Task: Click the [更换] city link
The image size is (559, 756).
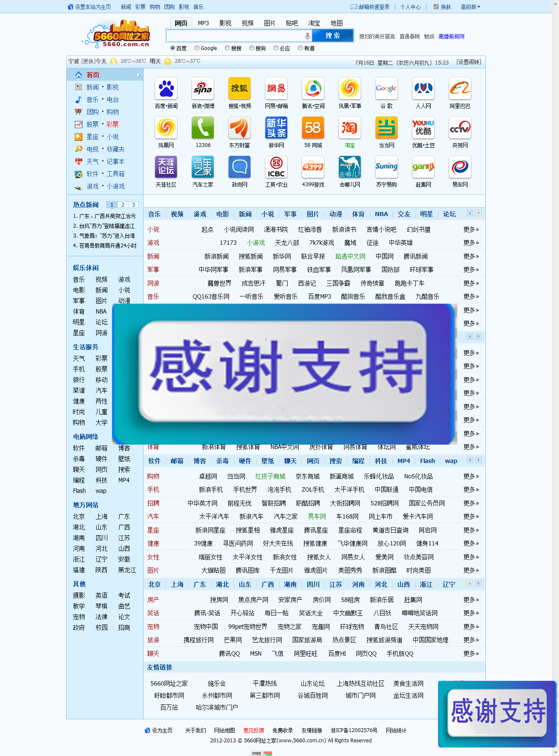Action: click(x=88, y=62)
